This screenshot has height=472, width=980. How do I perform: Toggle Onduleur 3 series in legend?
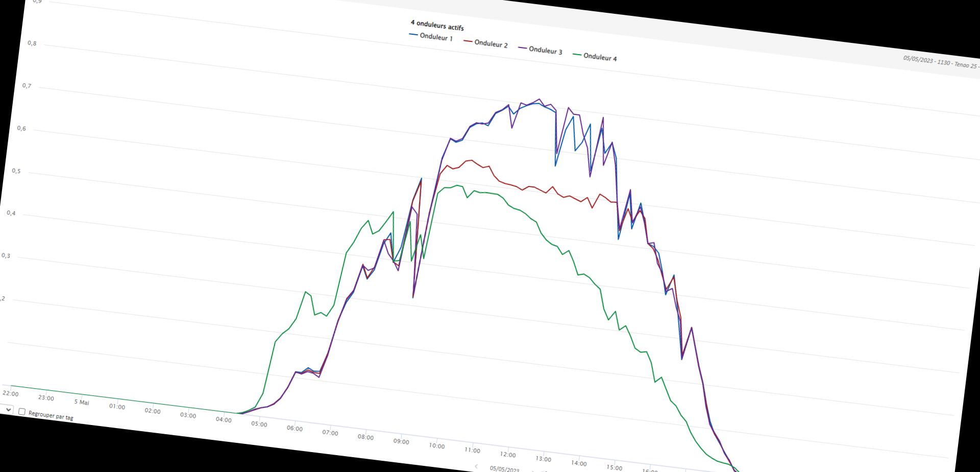(x=541, y=50)
